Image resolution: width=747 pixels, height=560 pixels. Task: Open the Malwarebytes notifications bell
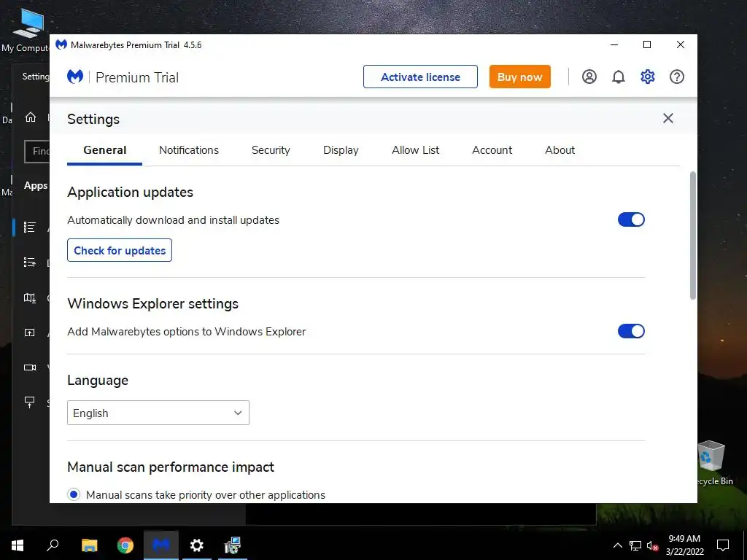619,77
